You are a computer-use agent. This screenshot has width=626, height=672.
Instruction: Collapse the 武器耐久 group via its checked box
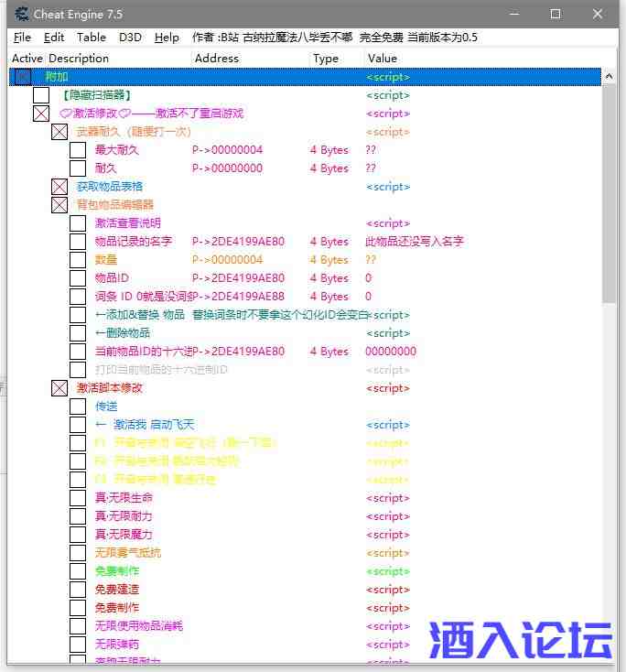(59, 132)
